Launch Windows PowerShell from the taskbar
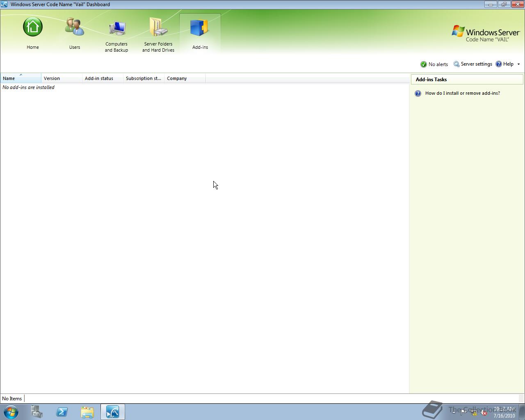Screen dimensions: 525x420 point(62,412)
